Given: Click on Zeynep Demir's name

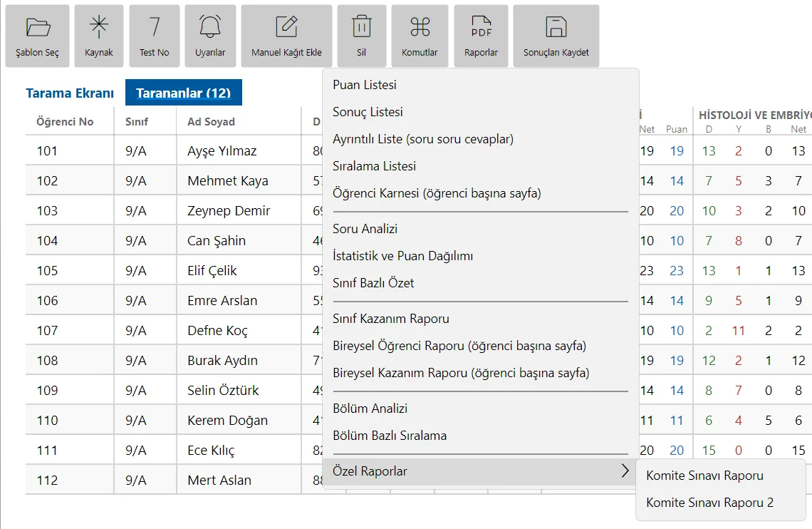Looking at the screenshot, I should click(229, 211).
